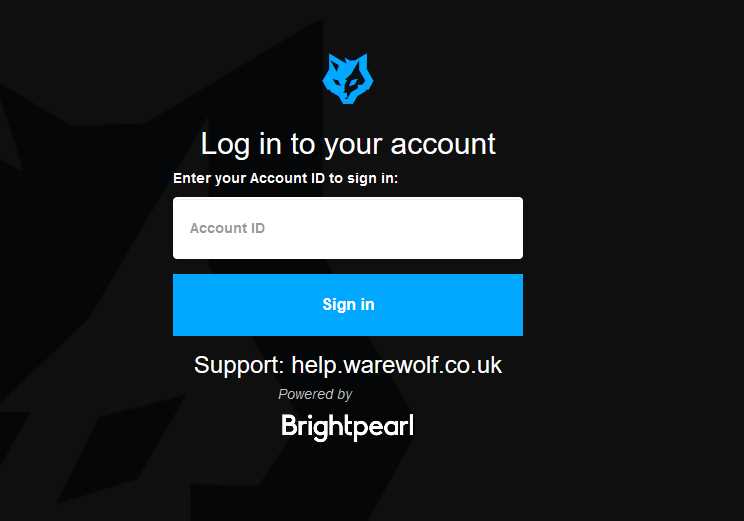Visit the Warewolf help site link

(x=396, y=365)
